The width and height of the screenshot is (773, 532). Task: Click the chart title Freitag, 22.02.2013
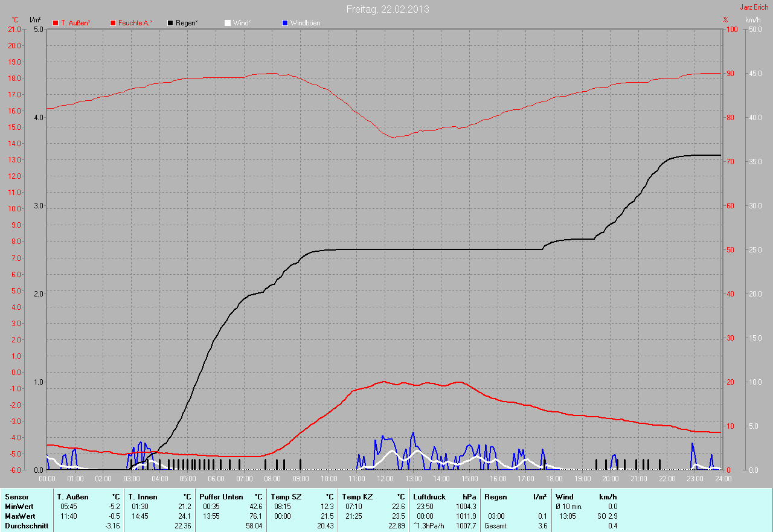click(387, 9)
